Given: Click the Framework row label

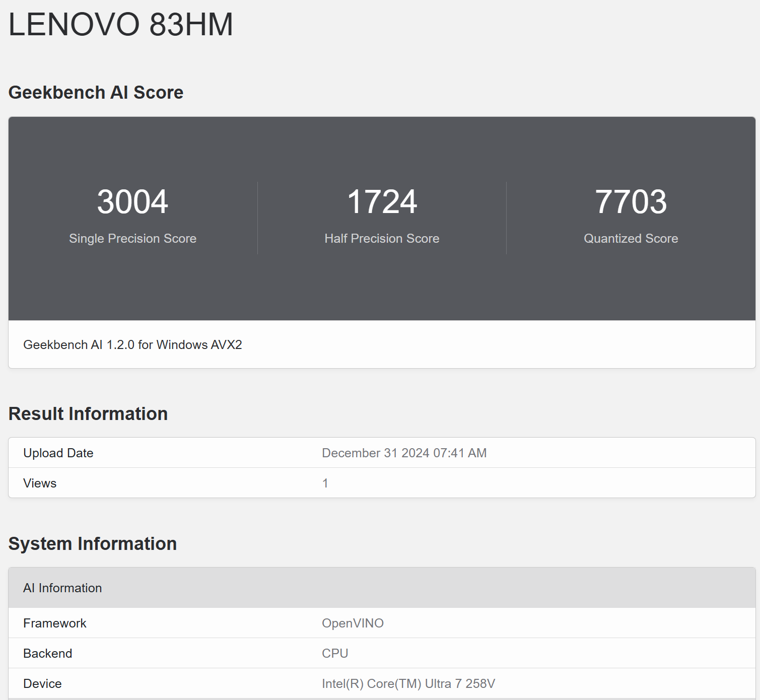Looking at the screenshot, I should (x=54, y=623).
